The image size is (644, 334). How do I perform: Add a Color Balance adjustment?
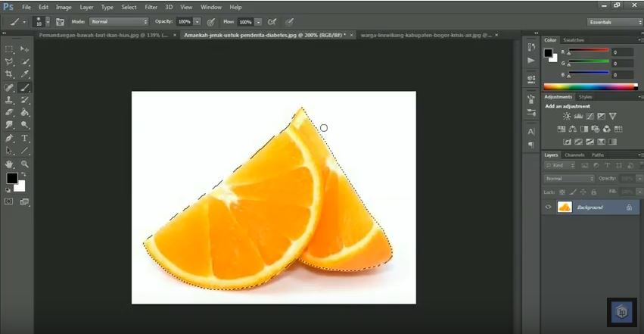573,129
